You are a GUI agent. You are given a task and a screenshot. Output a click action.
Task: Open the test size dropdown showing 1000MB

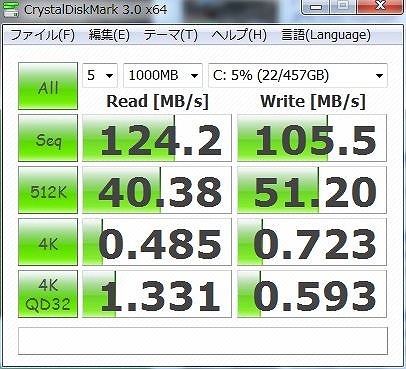click(163, 75)
